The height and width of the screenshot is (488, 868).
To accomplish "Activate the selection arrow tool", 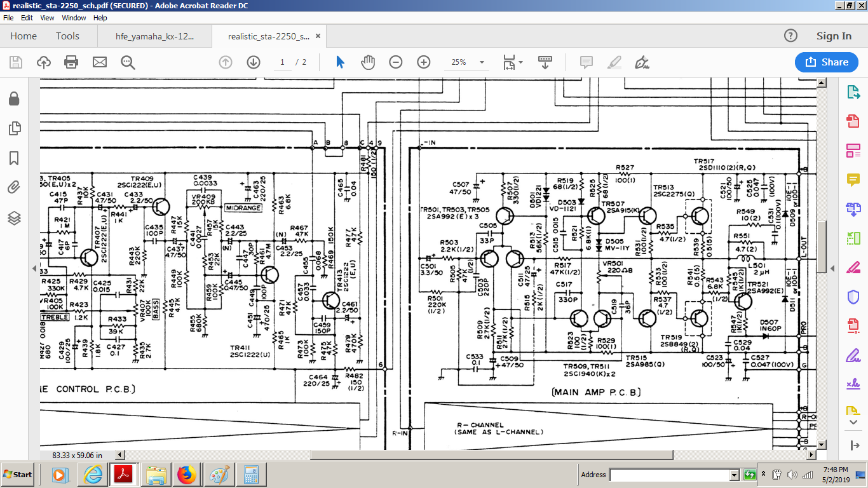I will [x=340, y=62].
